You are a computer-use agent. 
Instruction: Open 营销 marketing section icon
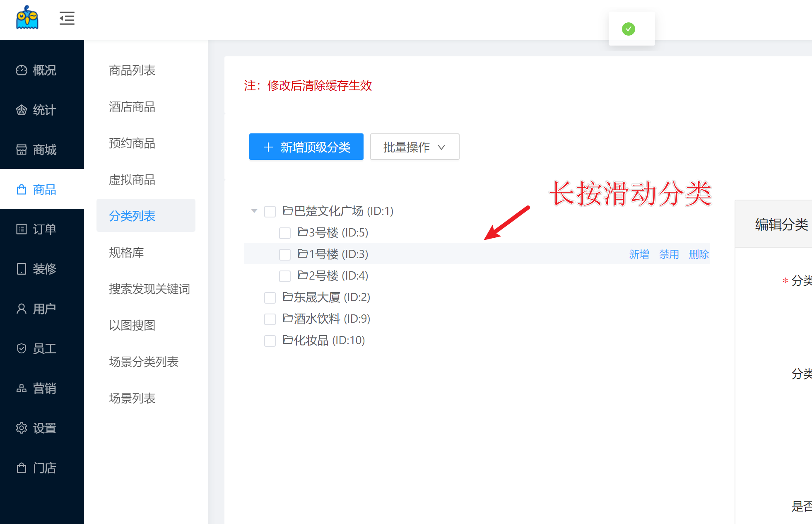(x=22, y=388)
